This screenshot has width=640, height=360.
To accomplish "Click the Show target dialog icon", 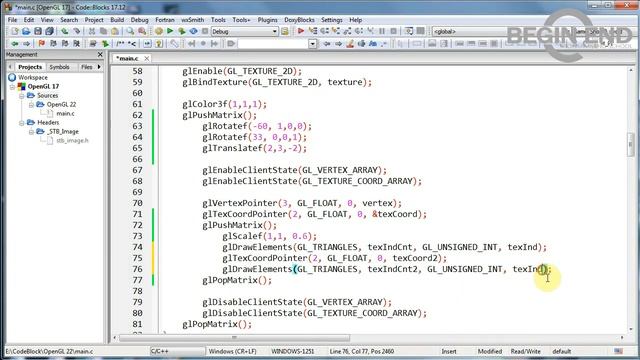I will 285,31.
